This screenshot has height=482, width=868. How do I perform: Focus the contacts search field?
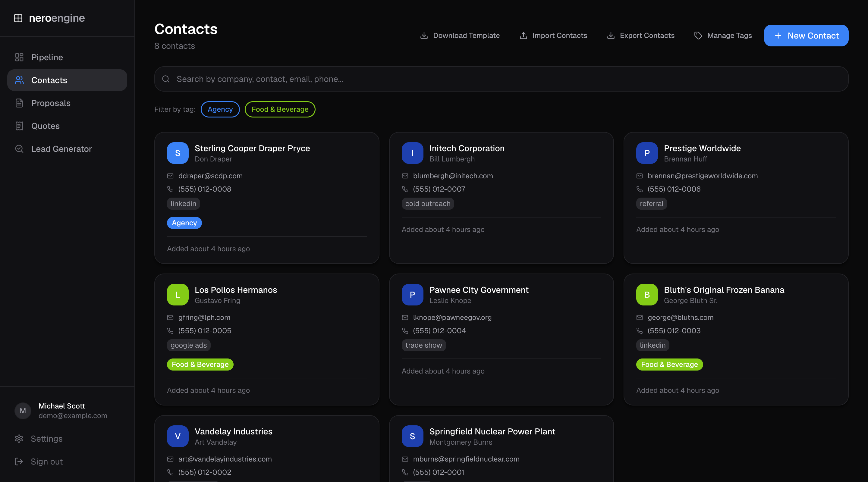tap(501, 79)
